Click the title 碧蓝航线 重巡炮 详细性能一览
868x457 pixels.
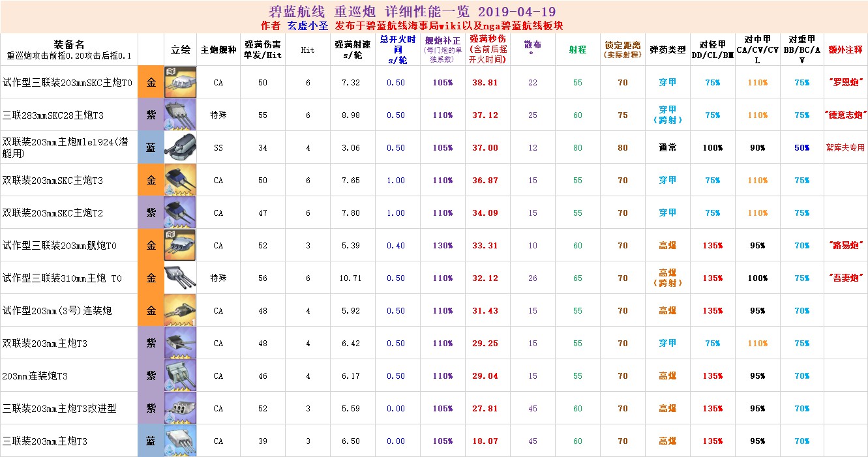pos(370,12)
